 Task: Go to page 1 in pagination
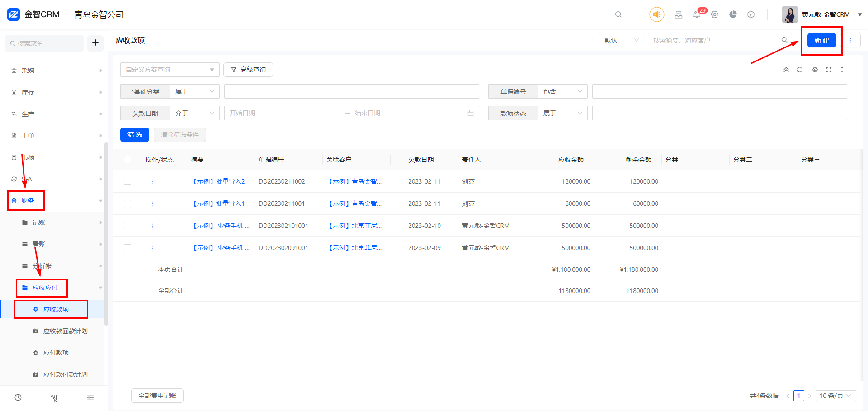coord(799,396)
